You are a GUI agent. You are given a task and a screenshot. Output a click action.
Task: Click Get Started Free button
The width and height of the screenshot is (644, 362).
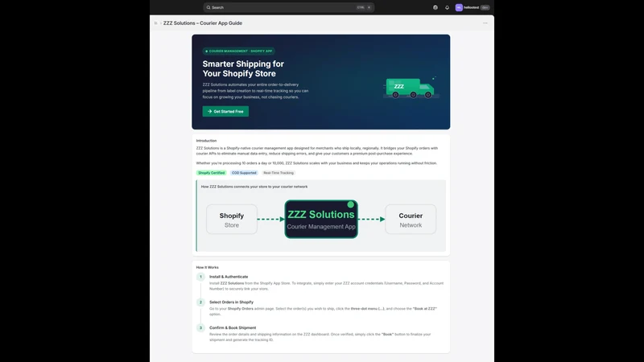click(x=225, y=111)
